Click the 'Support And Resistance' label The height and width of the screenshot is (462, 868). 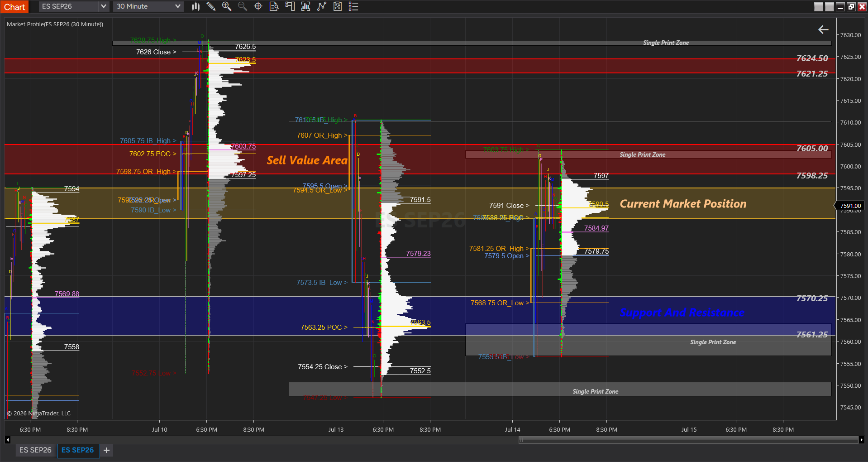(682, 313)
